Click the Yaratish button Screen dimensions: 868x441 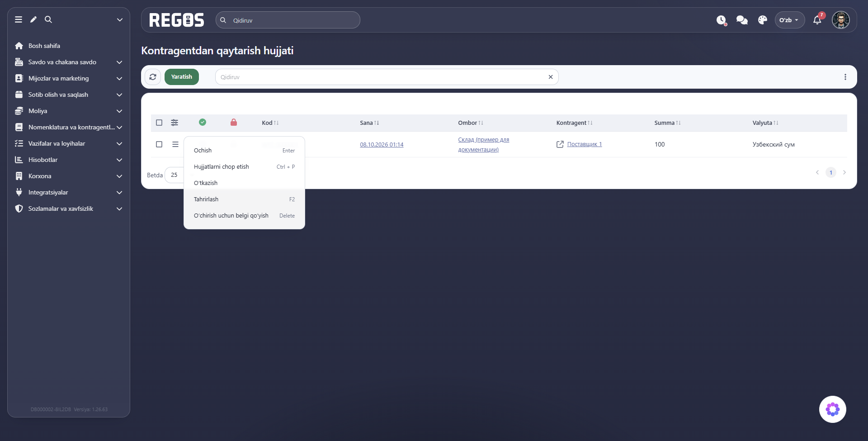[x=182, y=77]
